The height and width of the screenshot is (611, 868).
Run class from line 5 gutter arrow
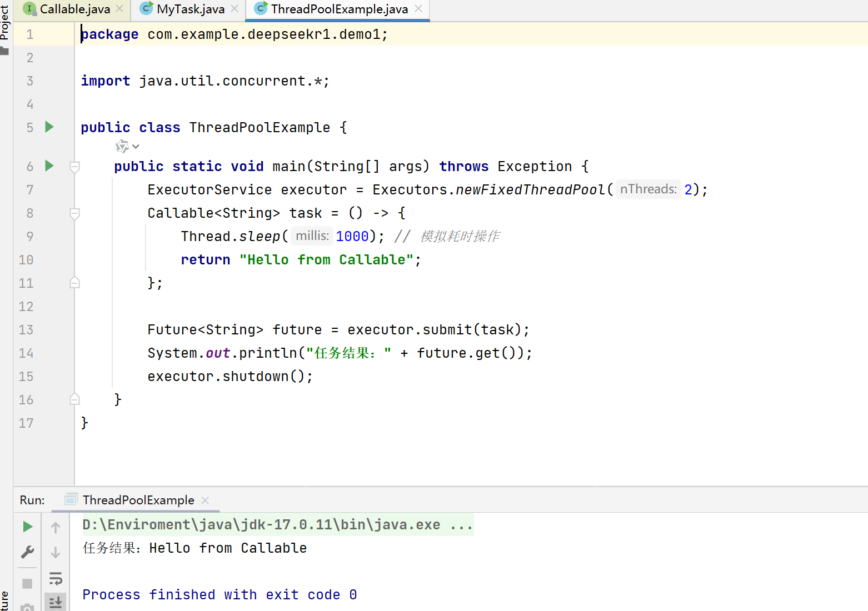(49, 127)
